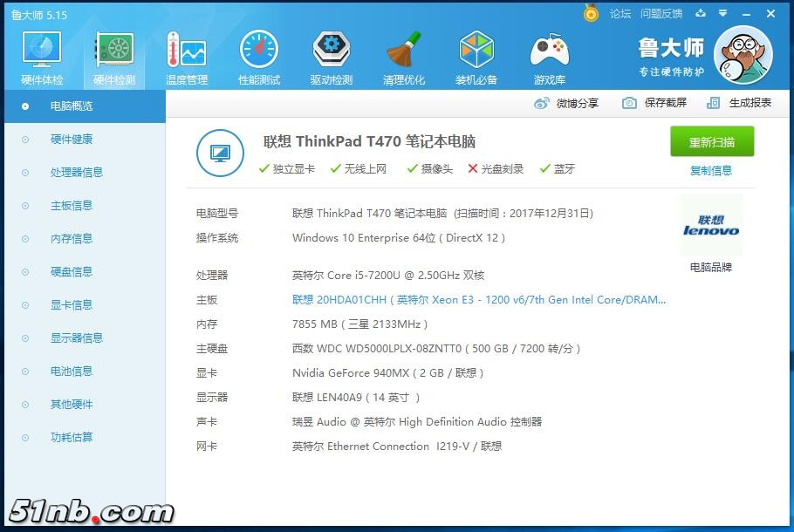
Task: Open the 温度管理 (Temperature Management) tool
Action: click(x=186, y=55)
